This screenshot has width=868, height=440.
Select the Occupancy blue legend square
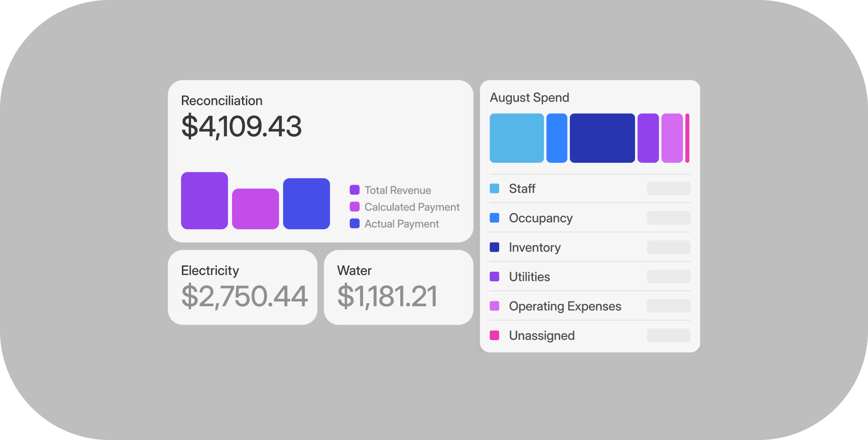tap(494, 218)
